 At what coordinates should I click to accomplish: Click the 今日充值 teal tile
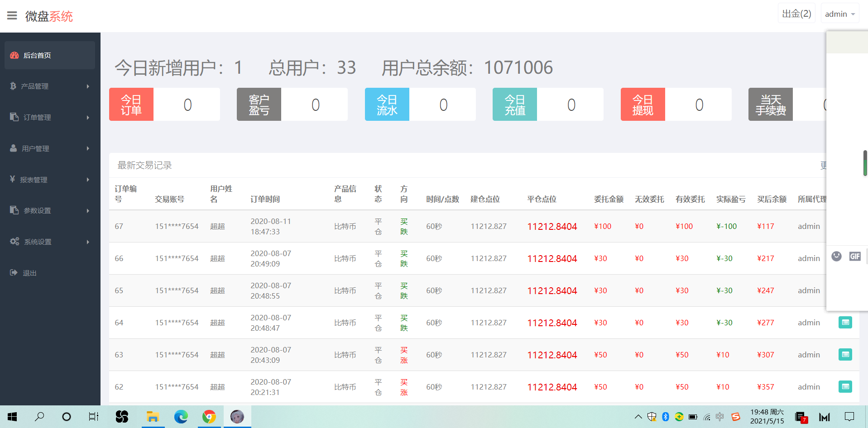pos(515,105)
